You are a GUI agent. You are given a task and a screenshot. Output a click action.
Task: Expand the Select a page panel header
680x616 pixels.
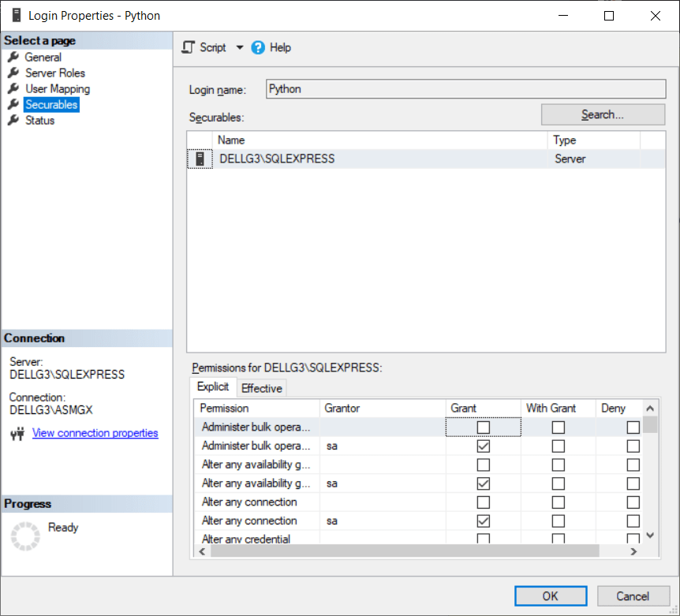pyautogui.click(x=87, y=40)
